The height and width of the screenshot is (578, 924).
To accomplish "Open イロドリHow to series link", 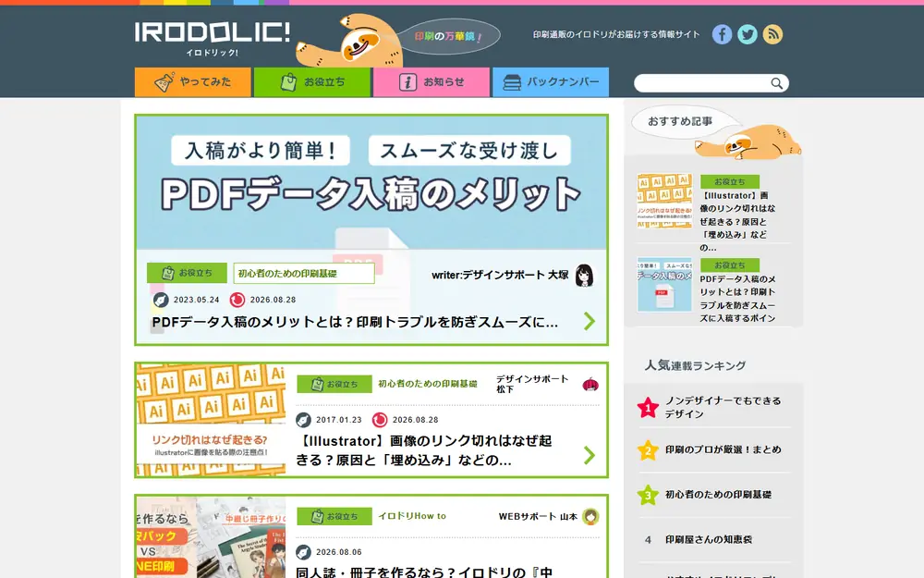I will 412,516.
